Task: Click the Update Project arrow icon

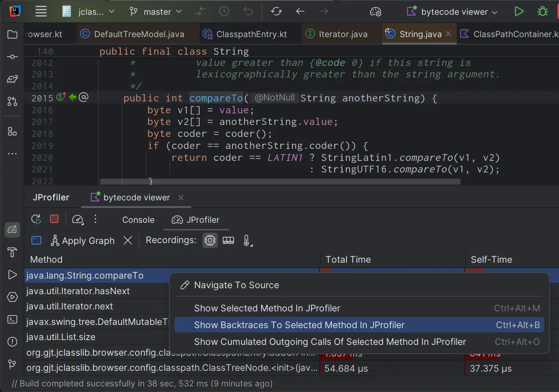Action: [x=200, y=12]
